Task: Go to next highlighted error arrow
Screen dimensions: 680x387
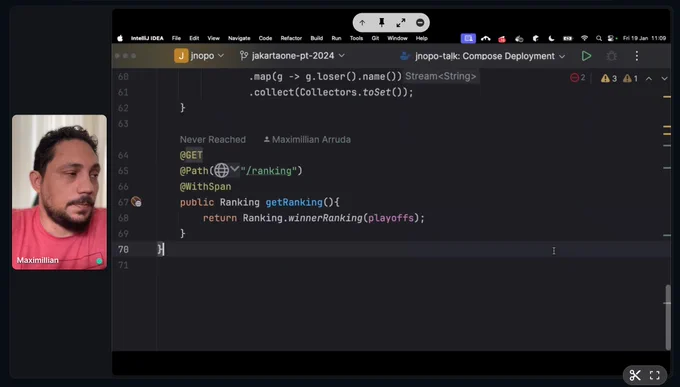Action: click(664, 79)
